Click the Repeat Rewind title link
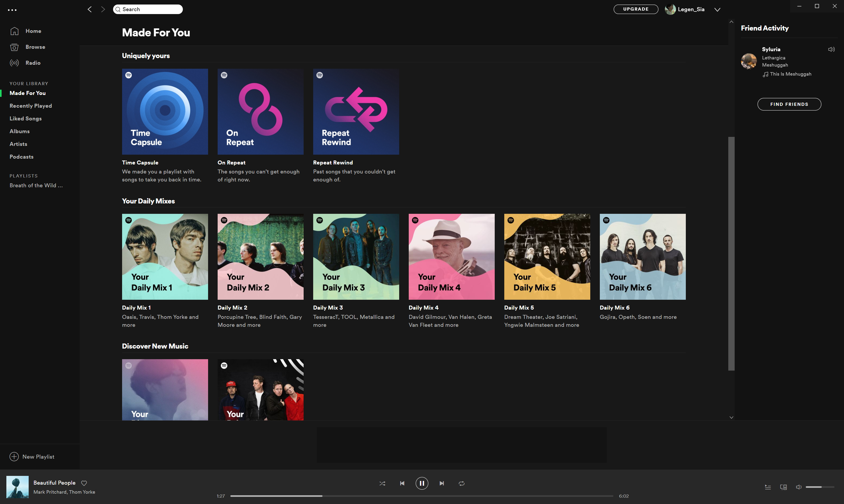844x504 pixels. (333, 163)
